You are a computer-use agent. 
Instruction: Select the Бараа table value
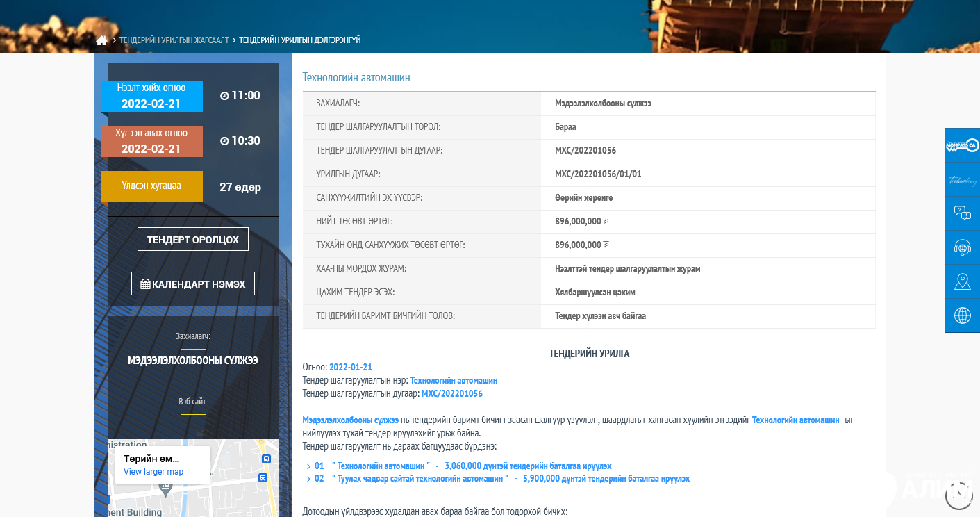pos(565,127)
